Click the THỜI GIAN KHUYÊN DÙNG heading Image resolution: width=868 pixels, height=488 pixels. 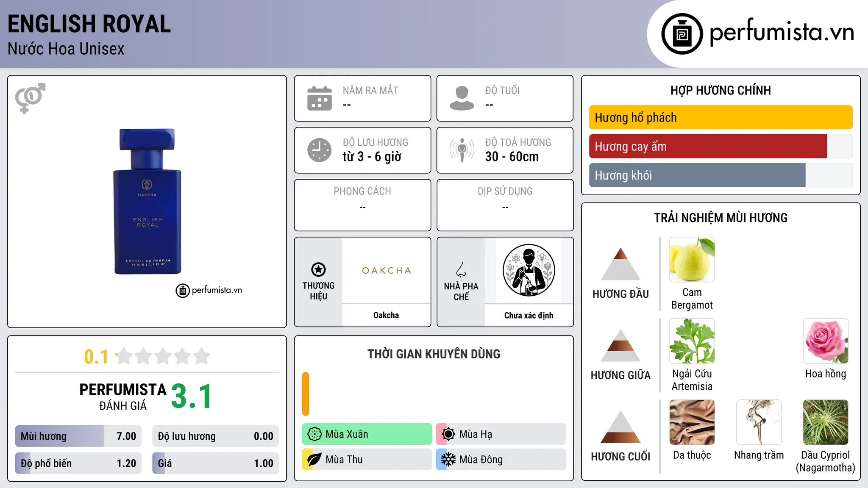click(x=434, y=354)
